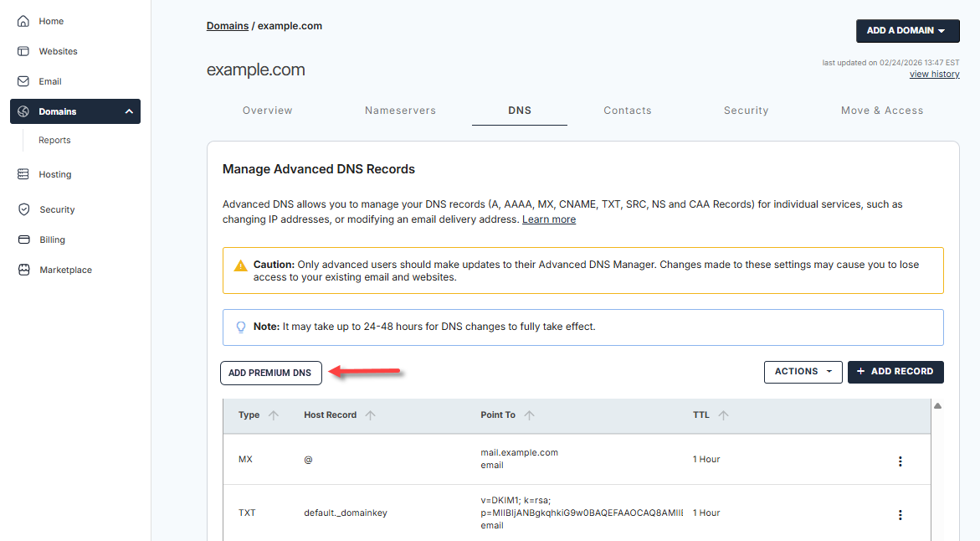This screenshot has width=980, height=541.
Task: Open the view history link
Action: pyautogui.click(x=934, y=74)
